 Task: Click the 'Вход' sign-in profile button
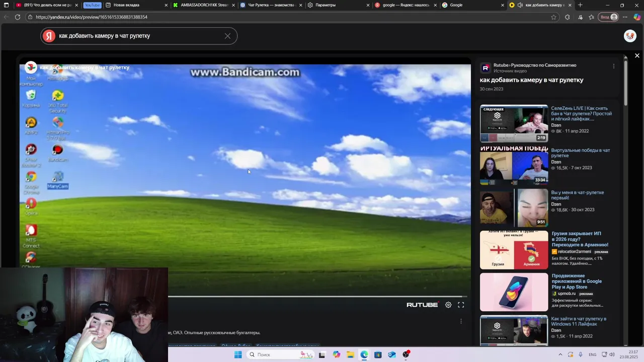coord(608,17)
